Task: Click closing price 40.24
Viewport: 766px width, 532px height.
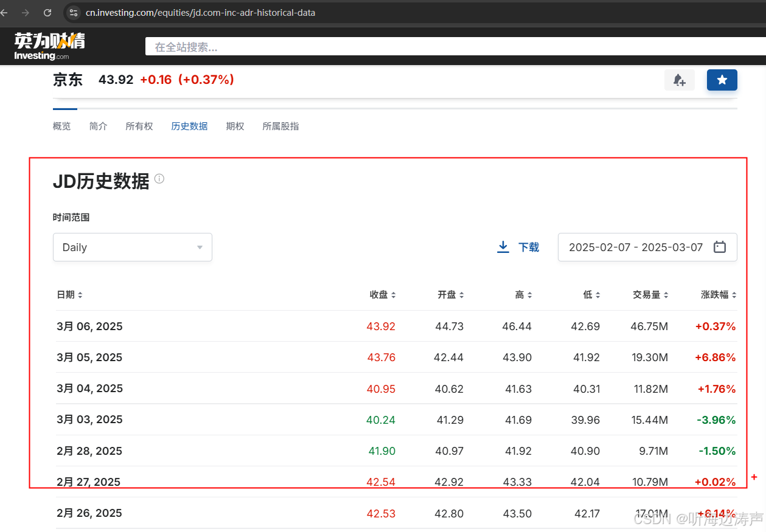Action: click(x=381, y=420)
